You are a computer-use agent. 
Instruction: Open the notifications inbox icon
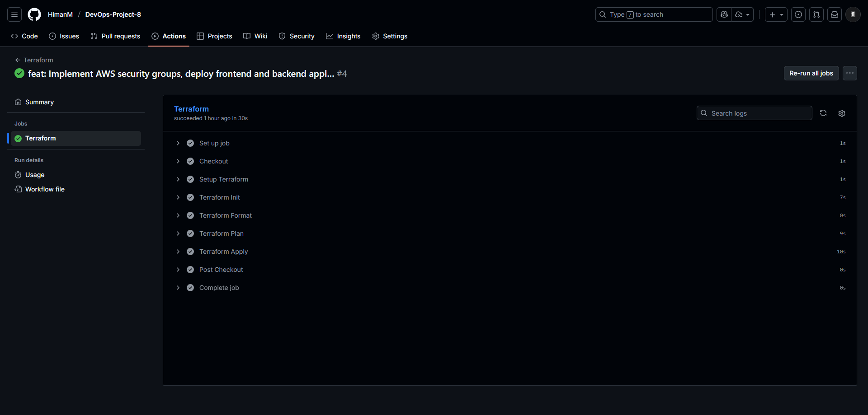(x=835, y=14)
